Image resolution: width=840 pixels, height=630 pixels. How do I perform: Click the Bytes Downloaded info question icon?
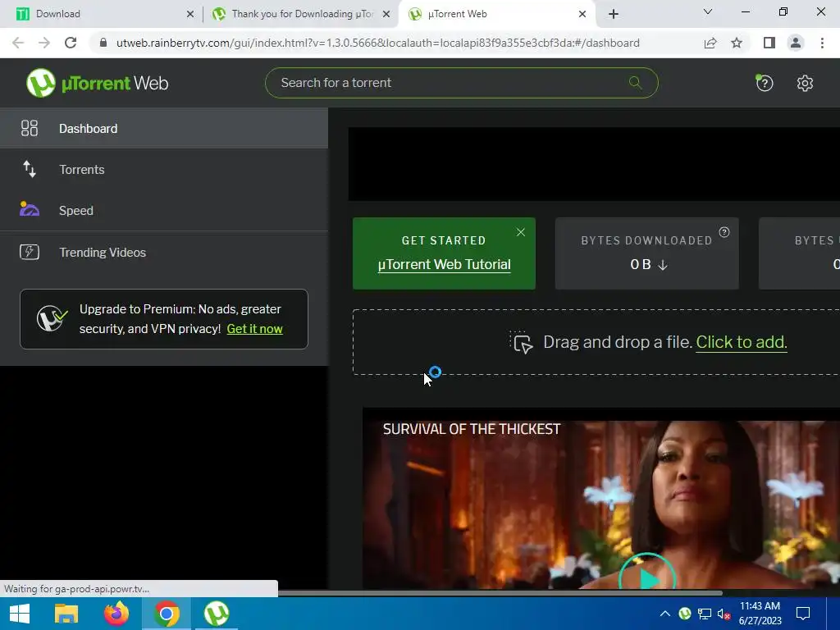[724, 232]
